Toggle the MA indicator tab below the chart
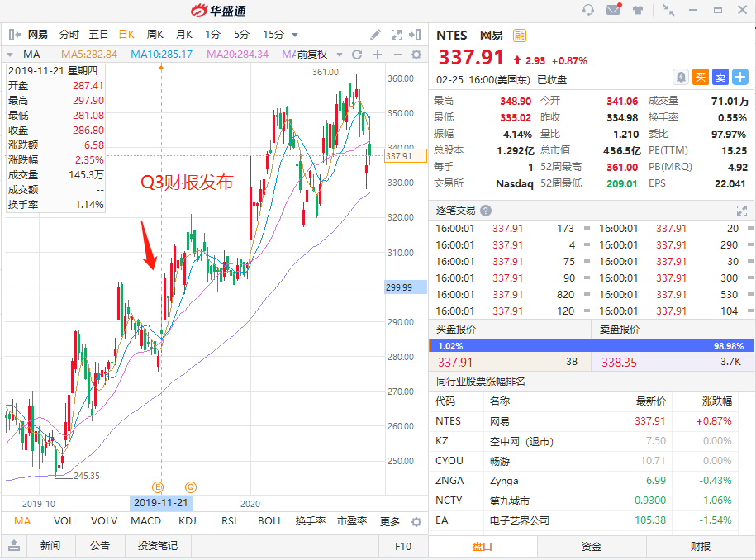Viewport: 756px width, 560px height. click(x=22, y=521)
